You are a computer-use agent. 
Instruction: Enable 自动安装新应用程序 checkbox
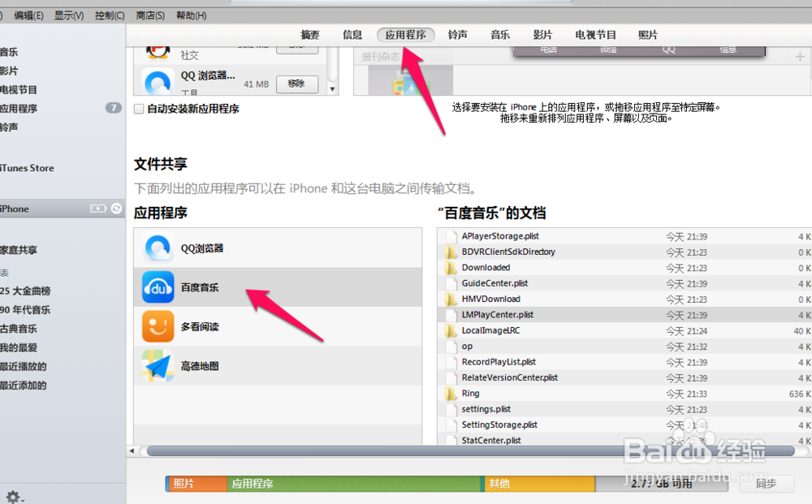(x=139, y=109)
